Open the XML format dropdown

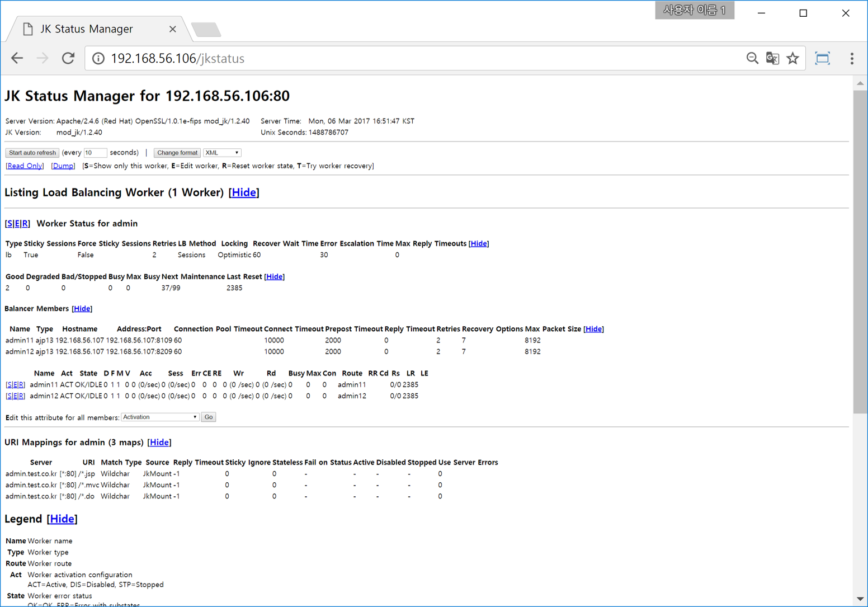222,153
